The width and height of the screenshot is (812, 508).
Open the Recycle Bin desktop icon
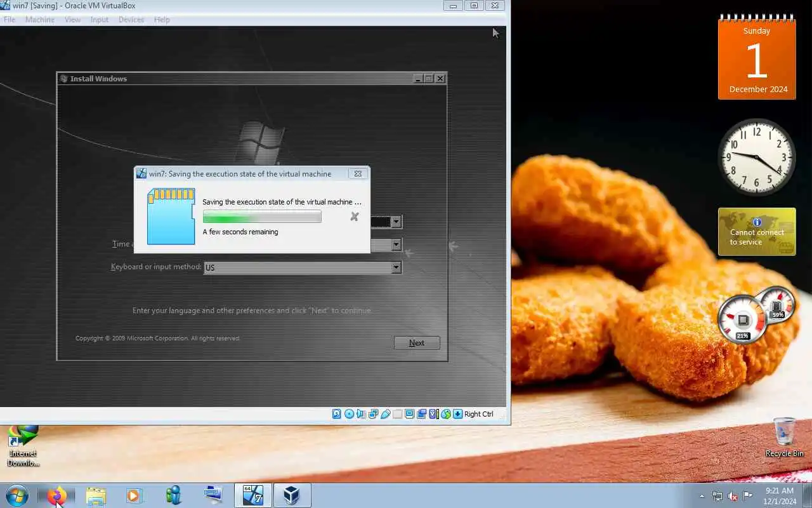point(785,437)
